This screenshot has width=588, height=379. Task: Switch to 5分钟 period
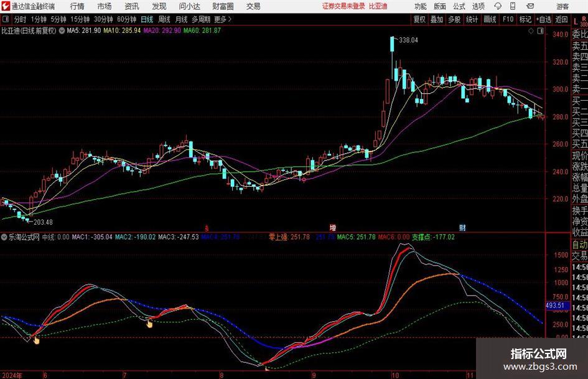click(x=58, y=19)
